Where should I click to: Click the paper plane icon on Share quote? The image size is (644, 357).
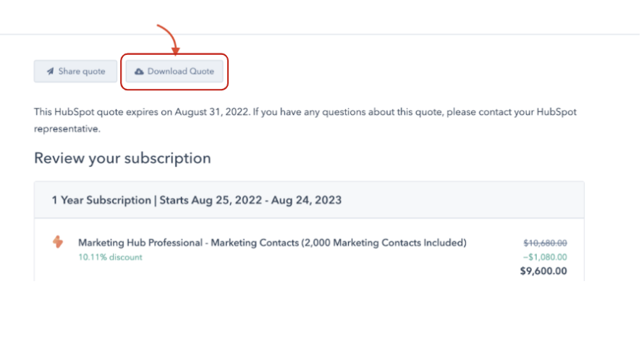click(x=50, y=72)
